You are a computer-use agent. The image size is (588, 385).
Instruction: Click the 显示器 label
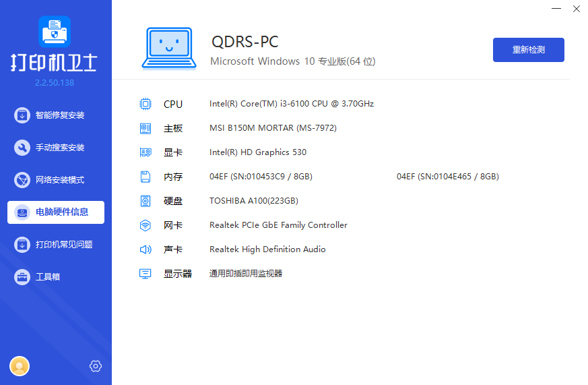point(178,274)
